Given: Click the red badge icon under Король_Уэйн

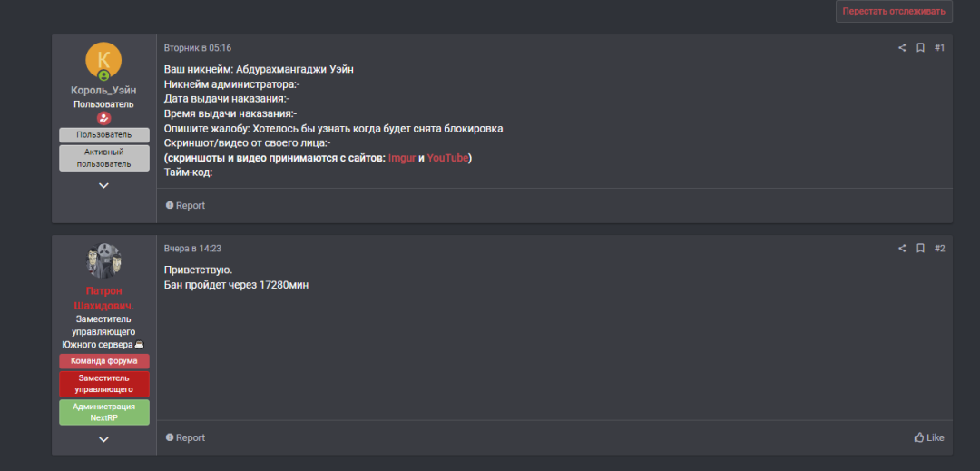Looking at the screenshot, I should pyautogui.click(x=103, y=118).
